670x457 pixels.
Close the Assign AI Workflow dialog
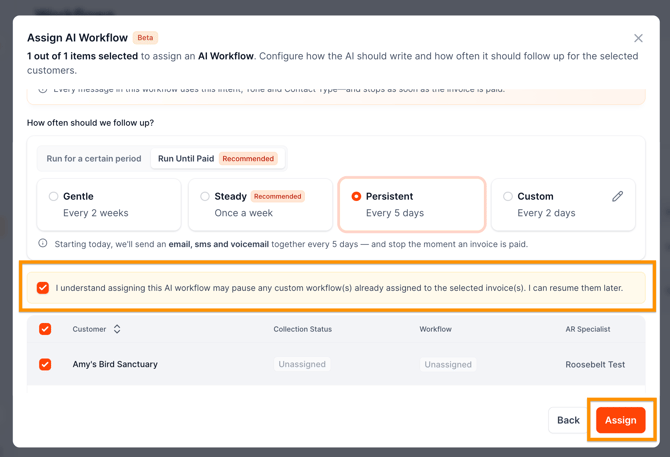tap(638, 38)
